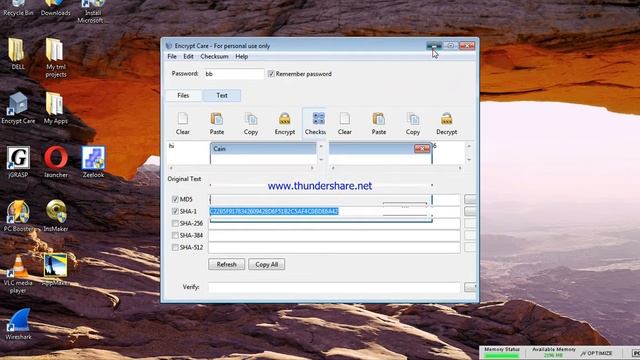Open the Edit menu
The height and width of the screenshot is (360, 640).
[188, 56]
